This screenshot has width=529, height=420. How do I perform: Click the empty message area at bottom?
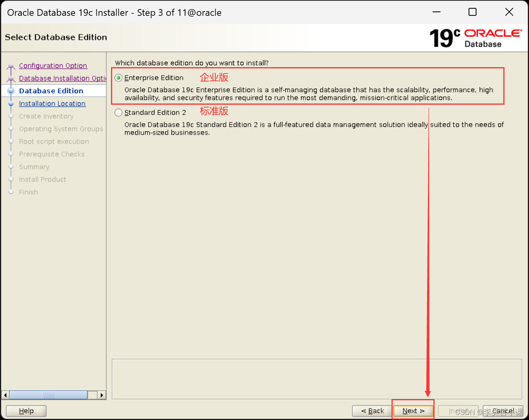click(317, 379)
